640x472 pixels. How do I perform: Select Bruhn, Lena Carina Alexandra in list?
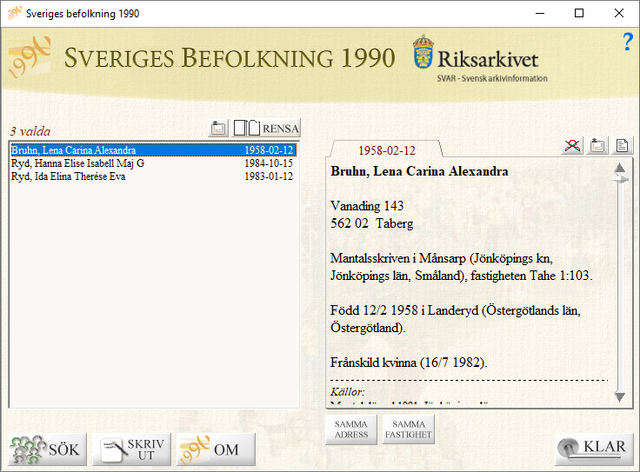153,150
